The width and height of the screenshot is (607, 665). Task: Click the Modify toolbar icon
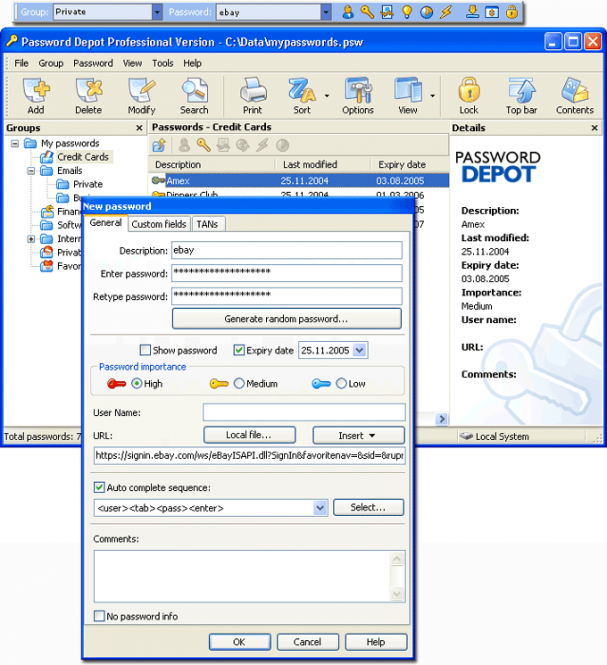(141, 96)
